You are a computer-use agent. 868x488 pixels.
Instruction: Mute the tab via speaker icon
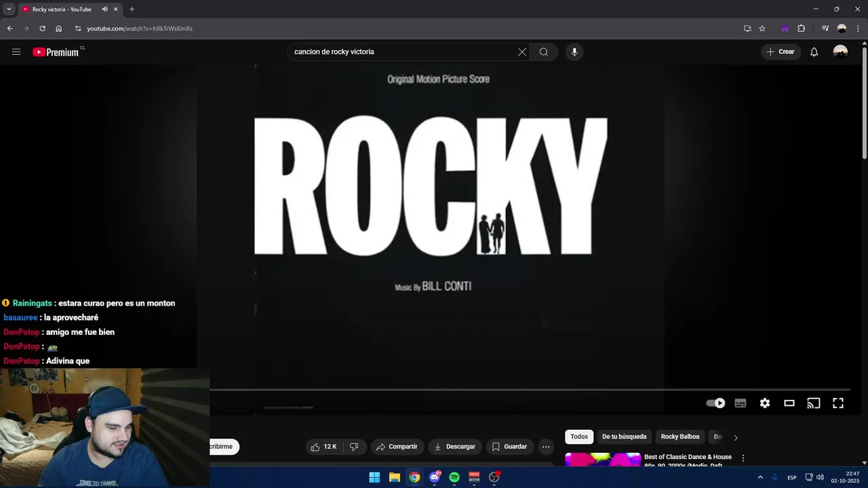[x=104, y=9]
